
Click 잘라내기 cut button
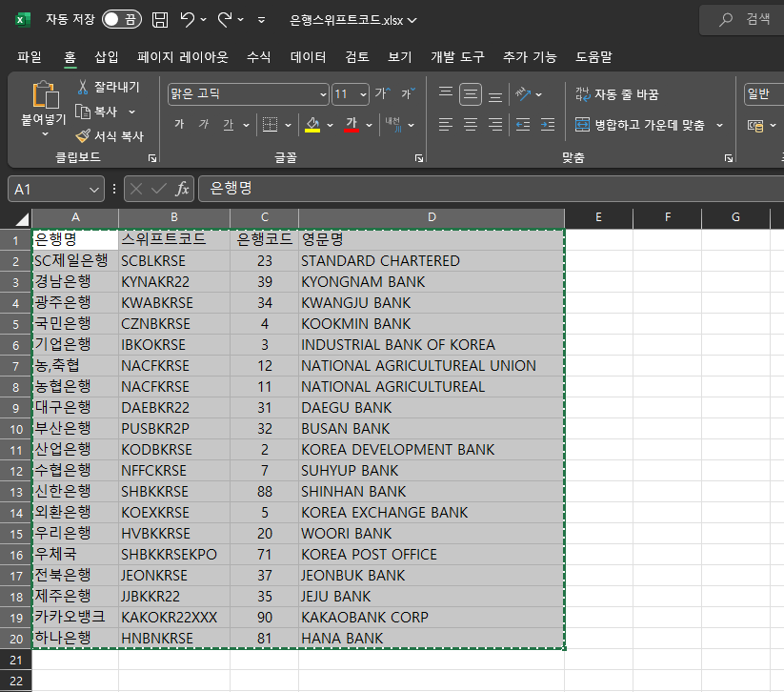pyautogui.click(x=108, y=87)
